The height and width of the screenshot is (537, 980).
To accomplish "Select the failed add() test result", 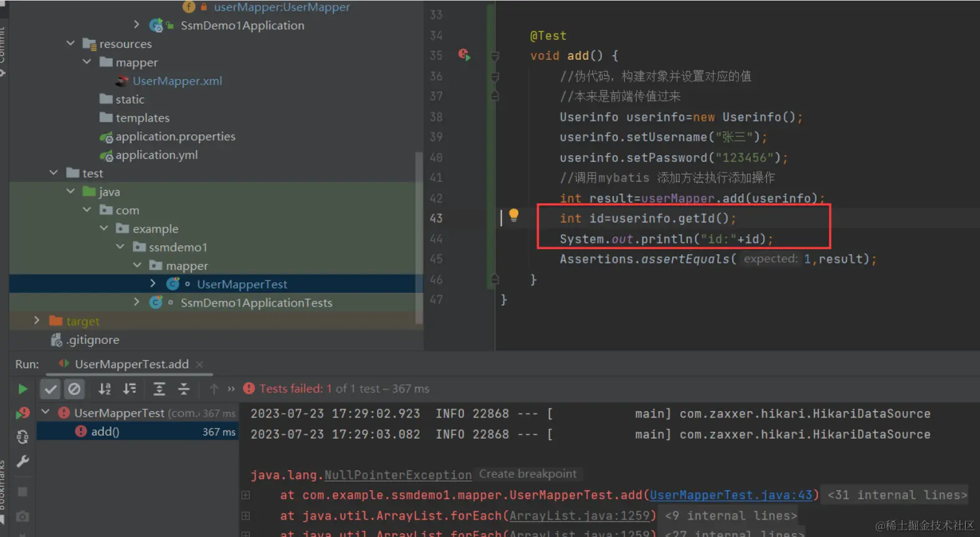I will point(137,431).
